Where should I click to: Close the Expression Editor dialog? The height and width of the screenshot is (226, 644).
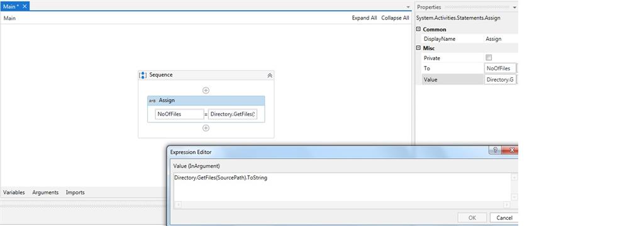(x=511, y=150)
